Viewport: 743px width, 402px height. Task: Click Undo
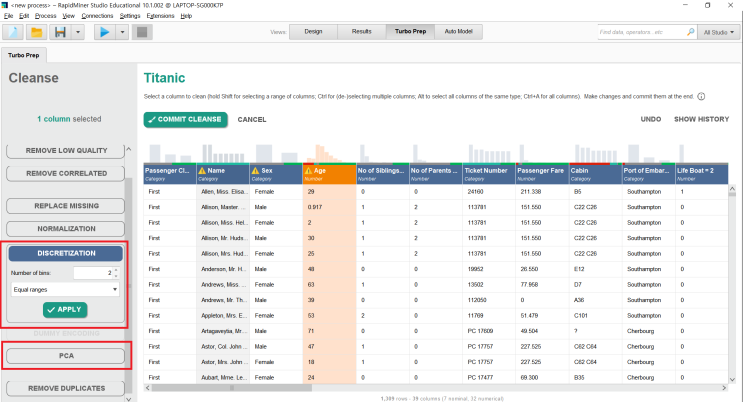coord(651,119)
